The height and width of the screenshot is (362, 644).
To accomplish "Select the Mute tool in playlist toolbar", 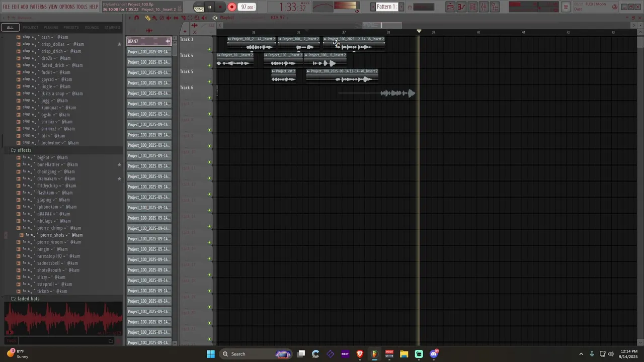I will (x=169, y=18).
